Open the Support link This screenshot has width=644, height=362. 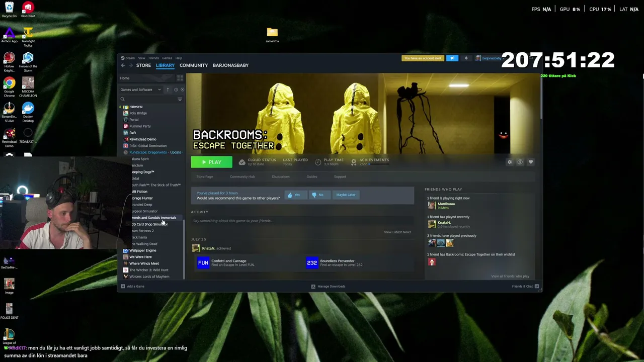[x=340, y=176]
